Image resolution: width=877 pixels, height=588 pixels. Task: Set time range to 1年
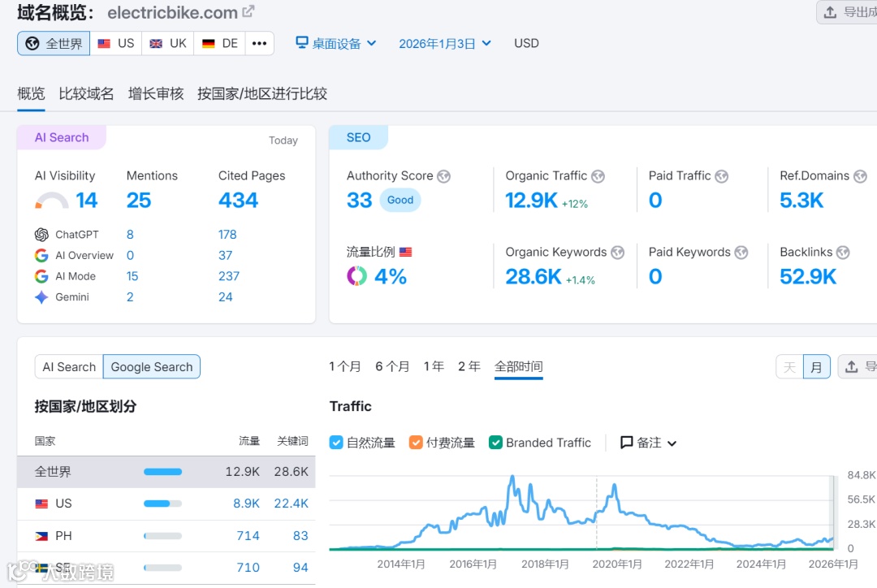[x=434, y=366]
